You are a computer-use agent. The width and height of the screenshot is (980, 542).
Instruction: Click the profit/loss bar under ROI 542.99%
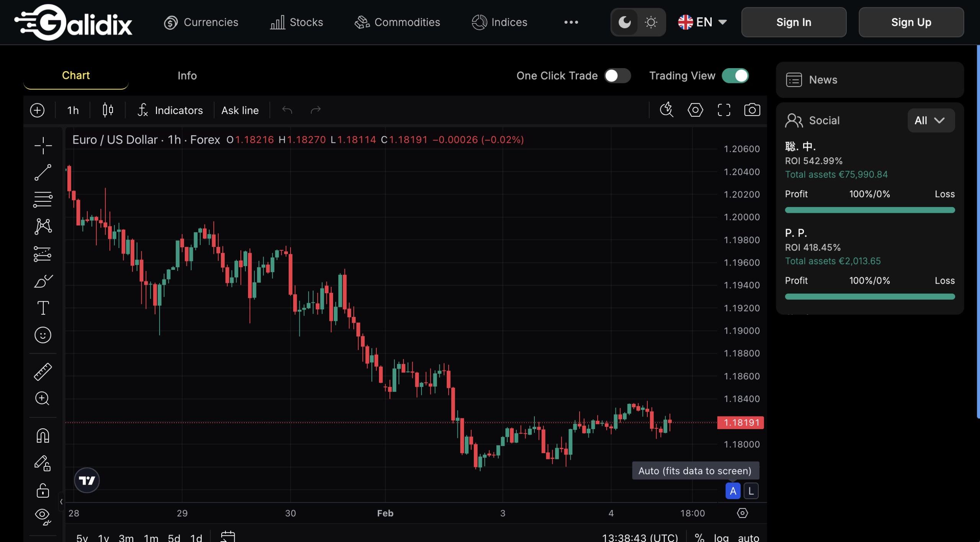pos(869,209)
